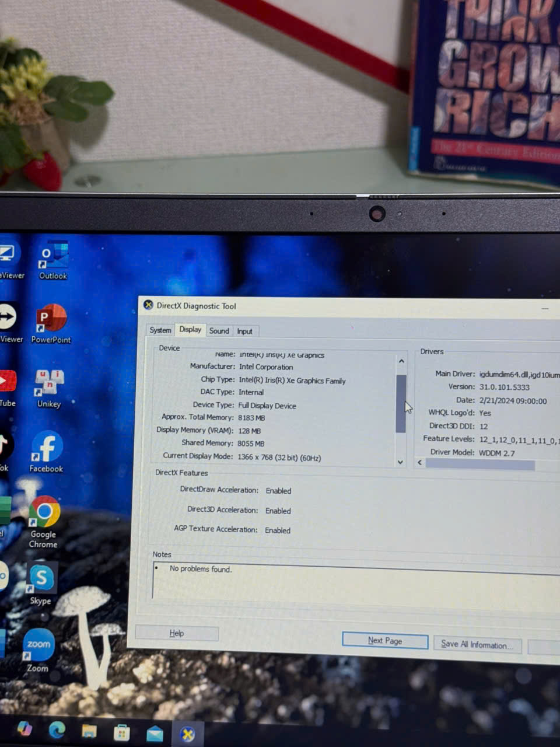Image resolution: width=560 pixels, height=747 pixels.
Task: Click the DAC Type value 'Internal'
Action: pos(251,392)
